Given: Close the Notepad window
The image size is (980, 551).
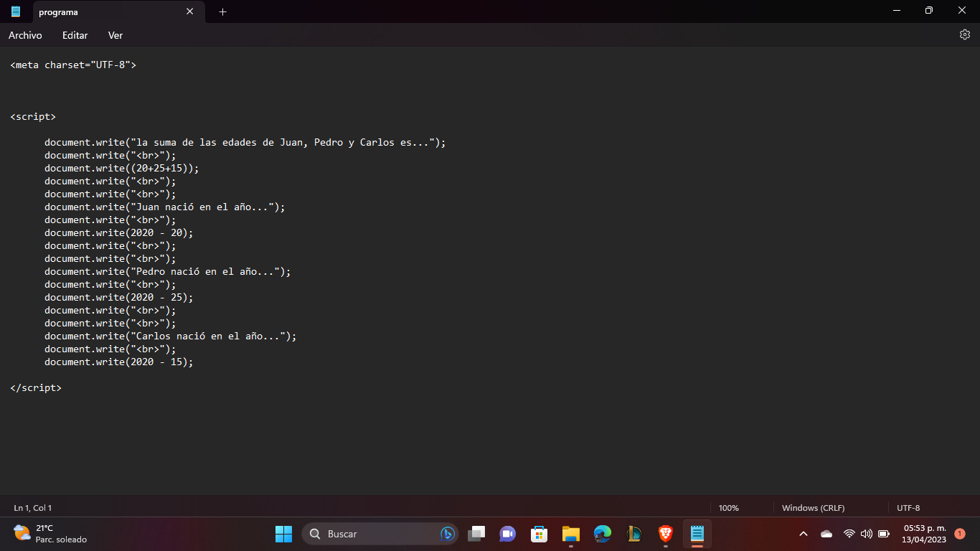Looking at the screenshot, I should tap(963, 11).
